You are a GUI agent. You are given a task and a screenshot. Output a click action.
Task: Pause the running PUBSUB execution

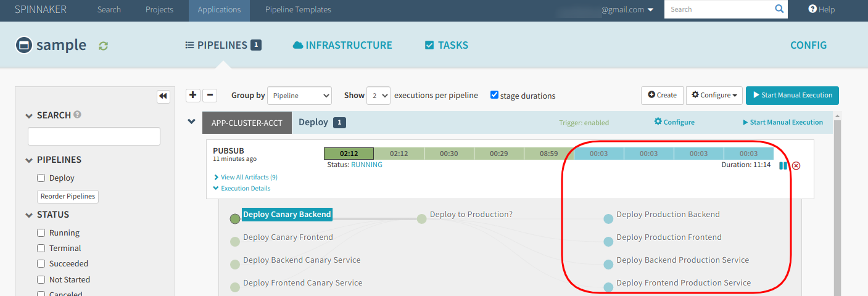(x=783, y=165)
